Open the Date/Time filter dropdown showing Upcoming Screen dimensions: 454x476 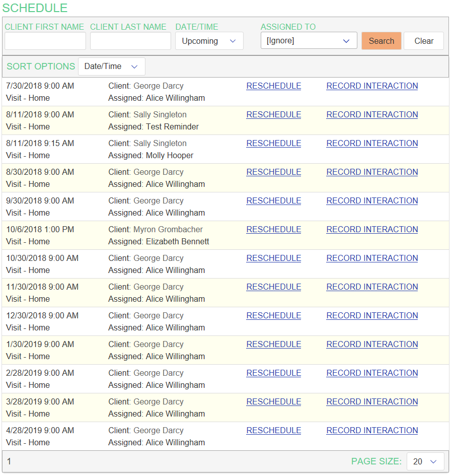[209, 41]
